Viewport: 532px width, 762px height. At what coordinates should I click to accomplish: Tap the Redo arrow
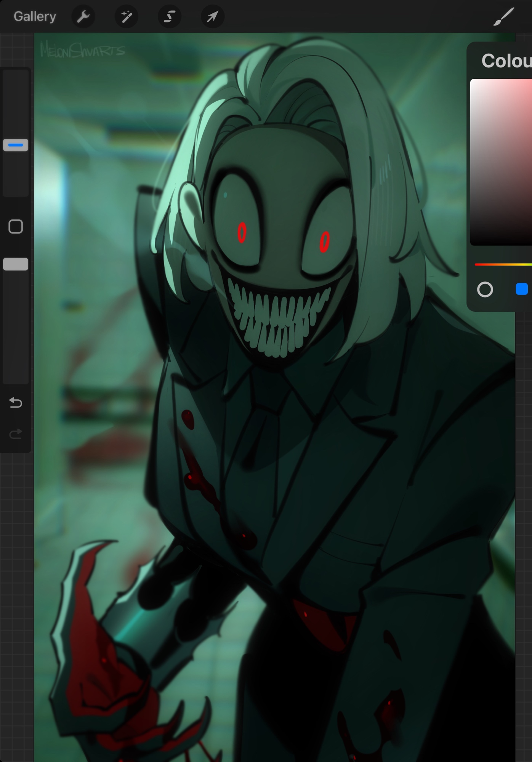(16, 434)
